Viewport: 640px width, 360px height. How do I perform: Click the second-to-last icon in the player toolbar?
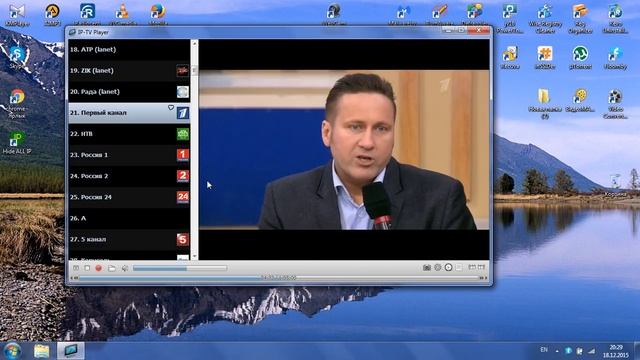pyautogui.click(x=472, y=267)
